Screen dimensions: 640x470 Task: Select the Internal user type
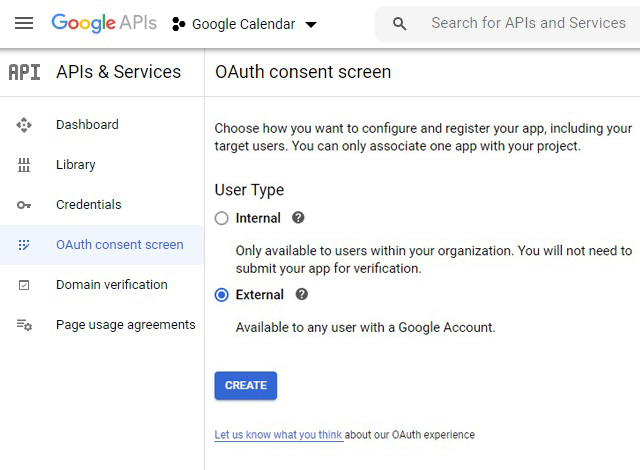click(222, 218)
